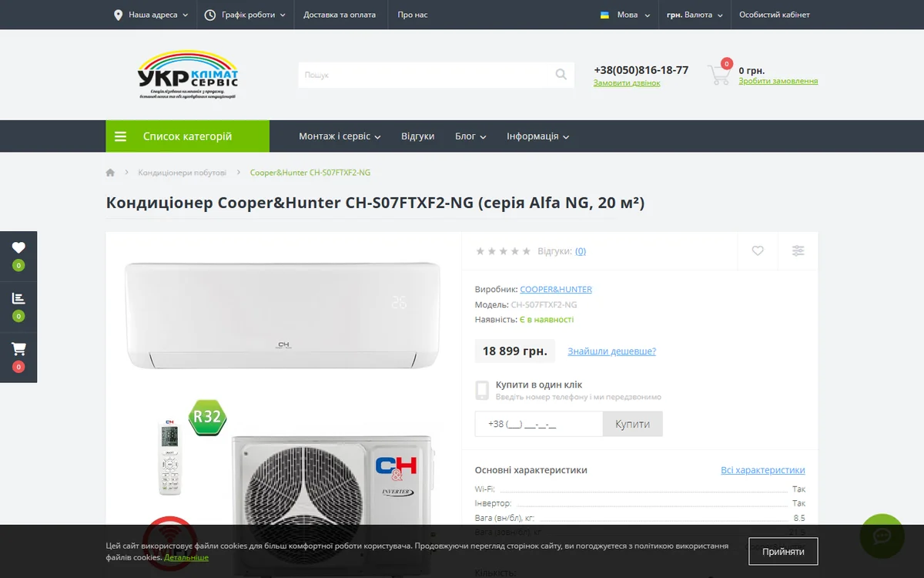Open the Мова language dropdown

pyautogui.click(x=625, y=15)
